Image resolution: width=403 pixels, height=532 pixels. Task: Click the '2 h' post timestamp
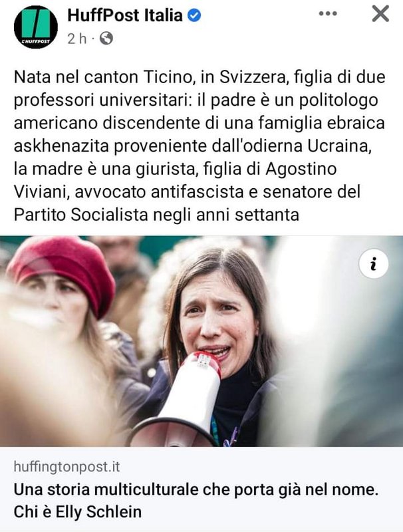77,39
